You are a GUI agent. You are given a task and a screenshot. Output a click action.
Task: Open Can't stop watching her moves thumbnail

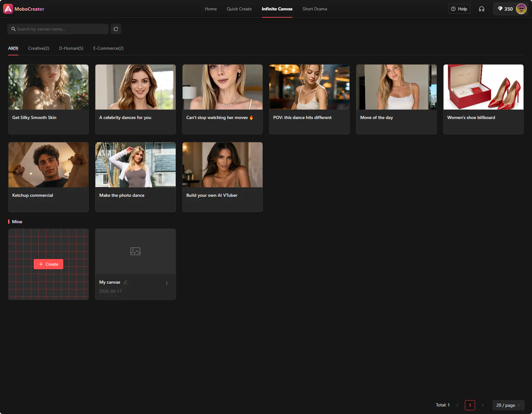[223, 87]
